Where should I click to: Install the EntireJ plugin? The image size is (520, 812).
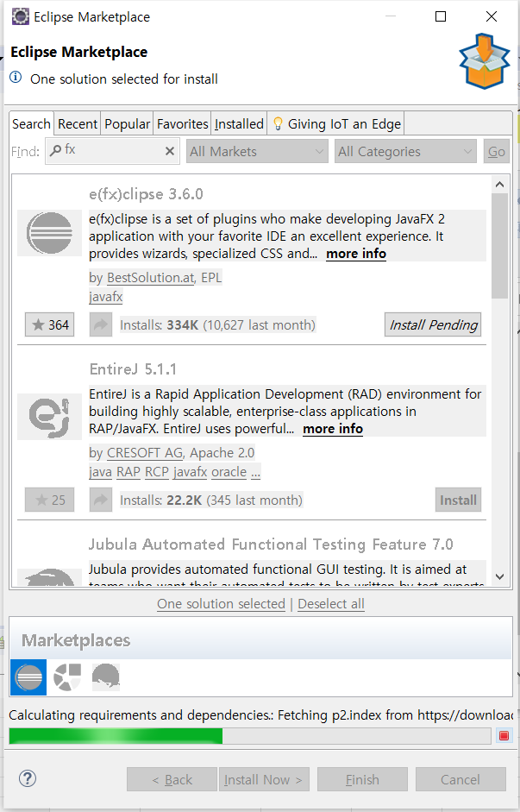(458, 500)
